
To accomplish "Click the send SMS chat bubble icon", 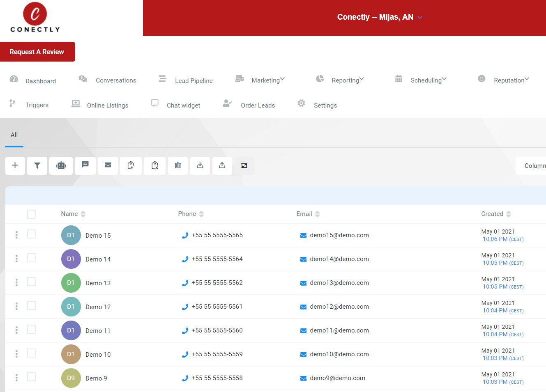I will coord(85,165).
